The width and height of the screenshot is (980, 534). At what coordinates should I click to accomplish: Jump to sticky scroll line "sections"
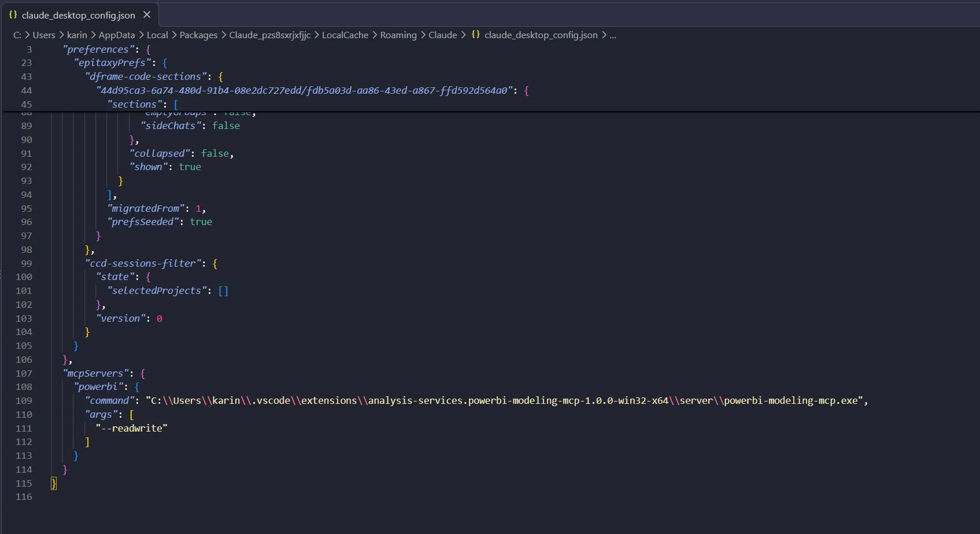pos(134,104)
